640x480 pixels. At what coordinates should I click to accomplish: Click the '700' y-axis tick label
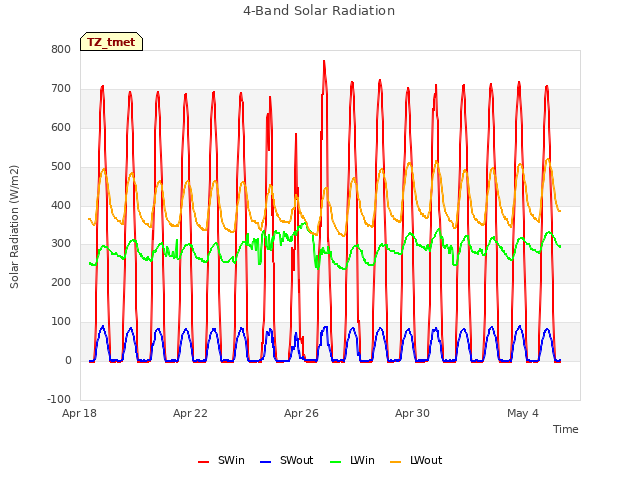pos(61,89)
